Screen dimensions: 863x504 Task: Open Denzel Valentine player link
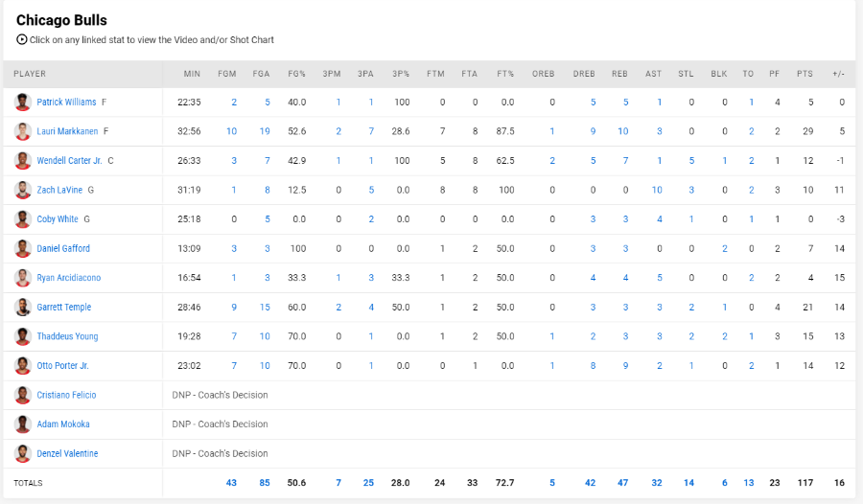[x=67, y=453]
